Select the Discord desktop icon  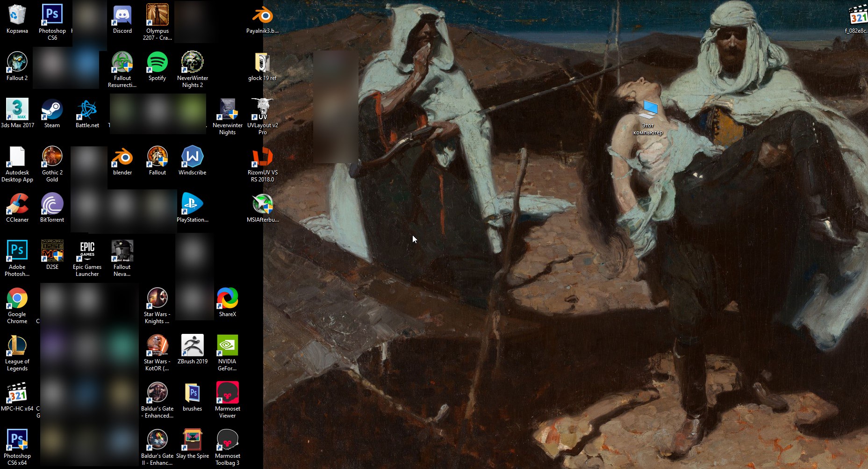(x=122, y=15)
